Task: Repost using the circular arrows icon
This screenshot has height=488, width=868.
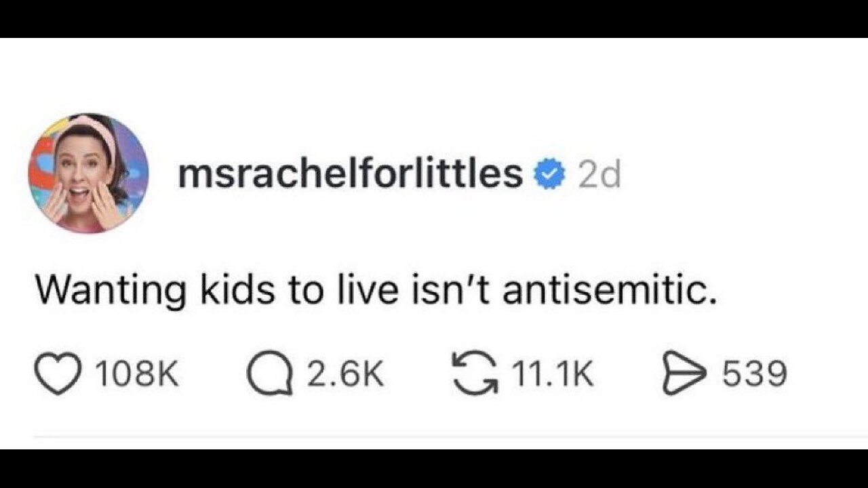Action: pos(473,374)
